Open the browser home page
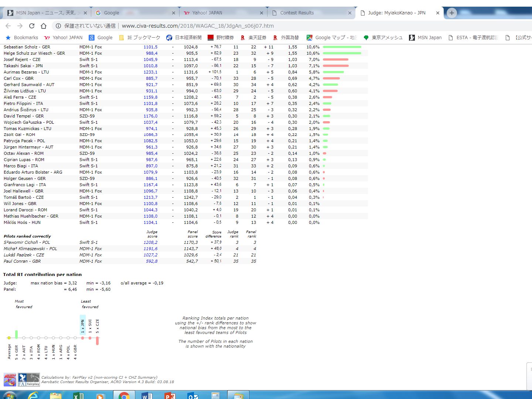 (44, 26)
